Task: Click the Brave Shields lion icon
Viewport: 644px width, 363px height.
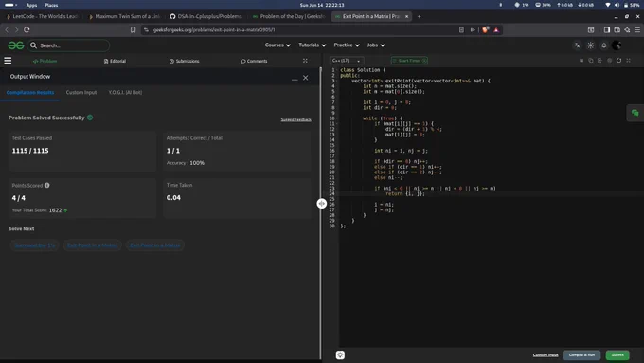Action: [x=486, y=29]
